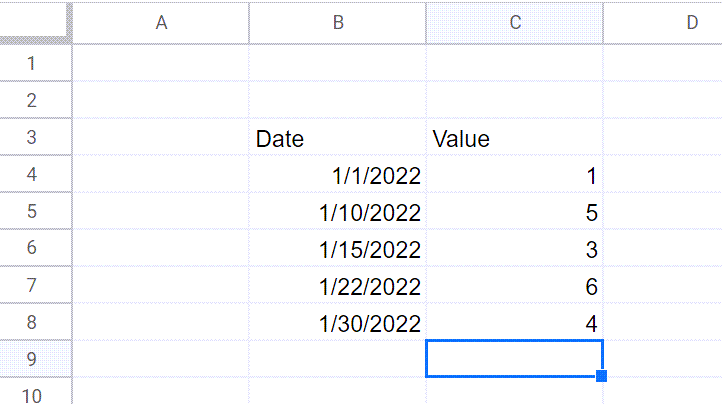Screen dimensions: 722x404
Task: Select the value cell showing 5
Action: [x=515, y=213]
